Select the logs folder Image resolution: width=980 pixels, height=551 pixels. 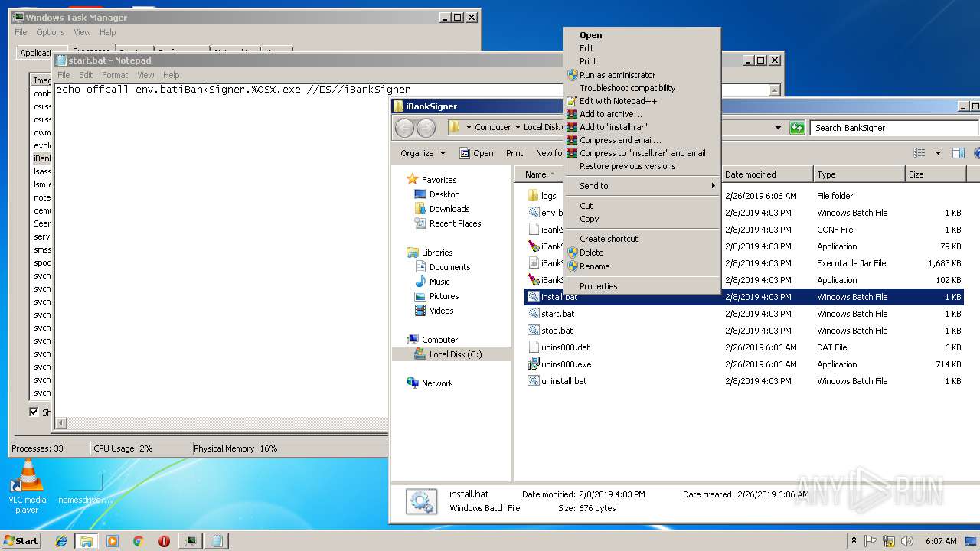pos(549,196)
